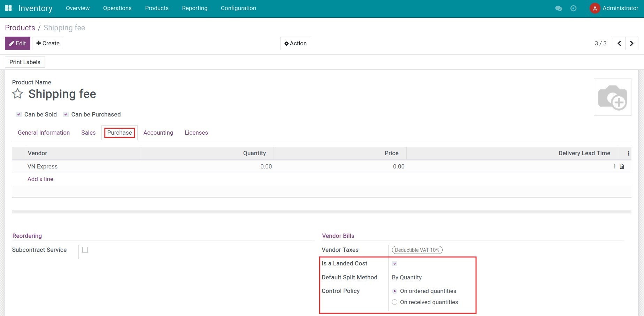Open the activities clock icon

pos(573,8)
